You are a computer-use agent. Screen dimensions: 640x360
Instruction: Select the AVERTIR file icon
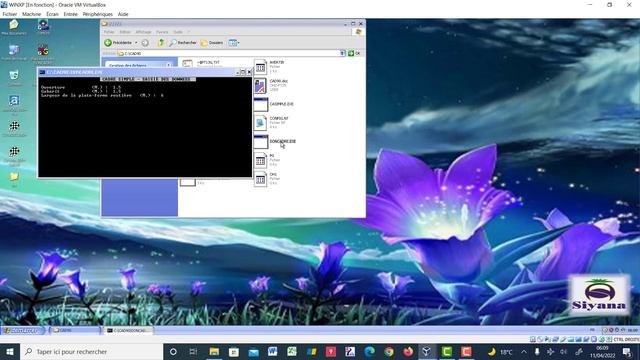260,67
